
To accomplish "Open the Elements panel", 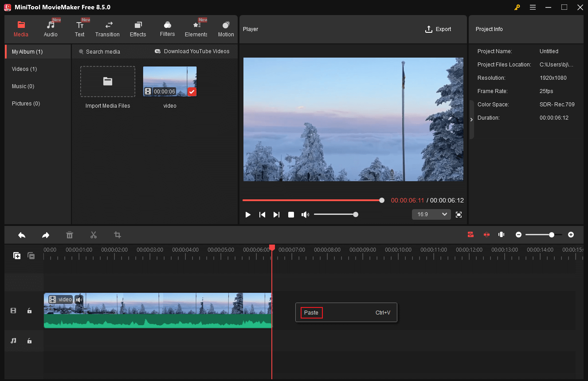I will [196, 28].
